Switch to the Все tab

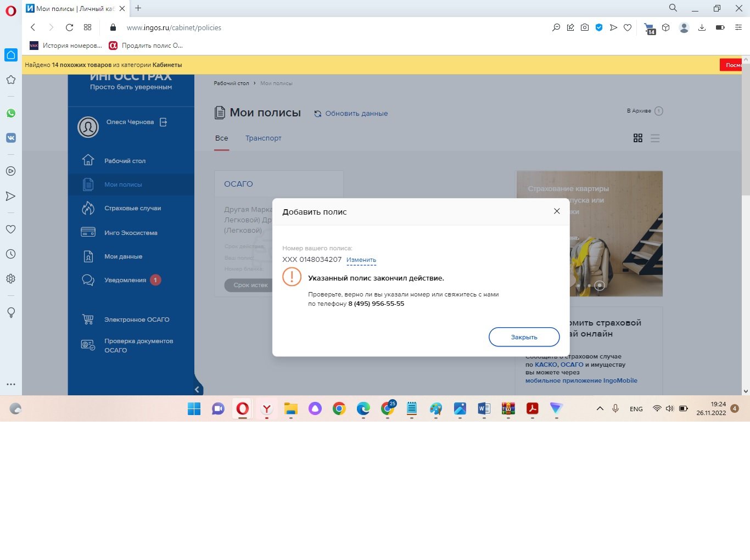pyautogui.click(x=222, y=138)
